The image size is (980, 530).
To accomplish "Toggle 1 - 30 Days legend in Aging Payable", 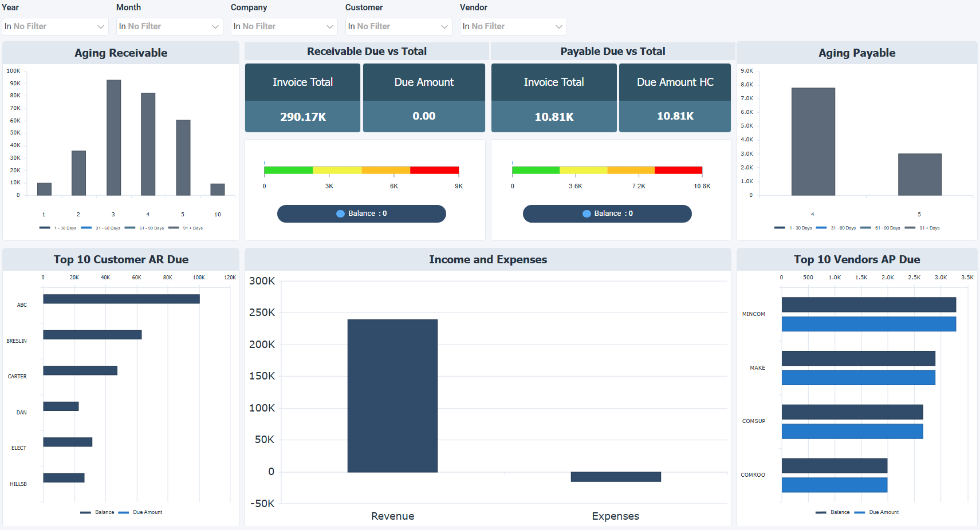I will [x=793, y=228].
